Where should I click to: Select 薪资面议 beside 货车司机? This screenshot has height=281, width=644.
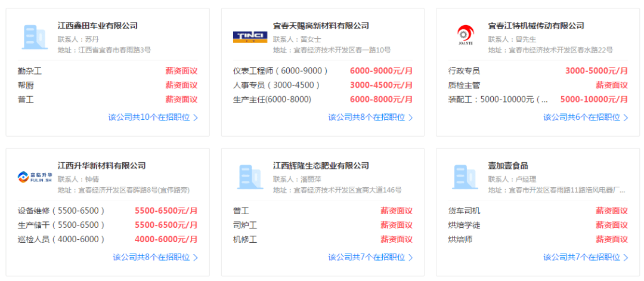tap(612, 212)
